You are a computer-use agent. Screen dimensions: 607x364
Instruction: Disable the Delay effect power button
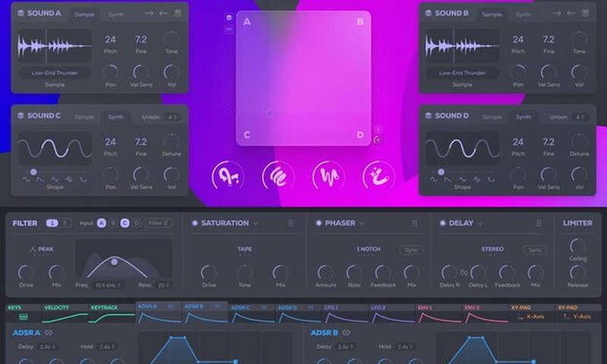[443, 224]
